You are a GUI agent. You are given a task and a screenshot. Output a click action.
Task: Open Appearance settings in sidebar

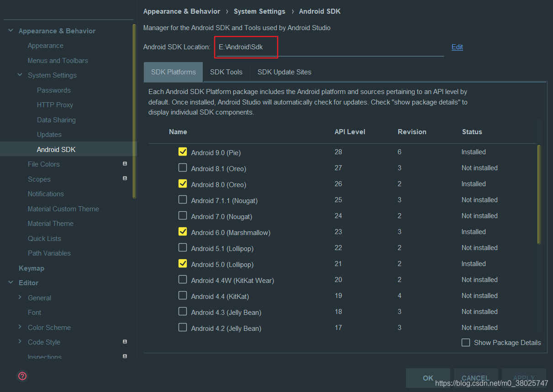point(45,46)
